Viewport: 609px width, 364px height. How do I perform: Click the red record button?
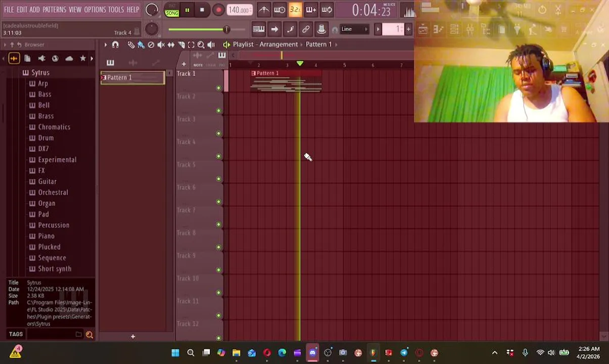(219, 10)
